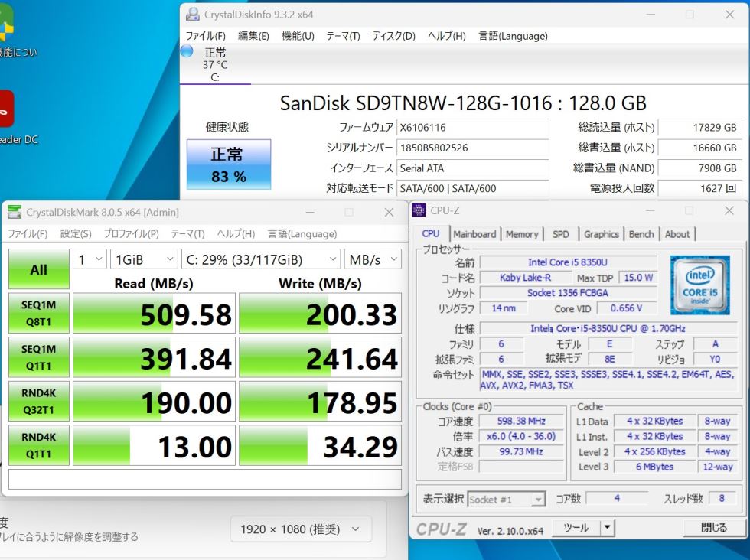Click the SEQ1M Q8T1 write result 200.33
750x560 pixels.
(320, 314)
